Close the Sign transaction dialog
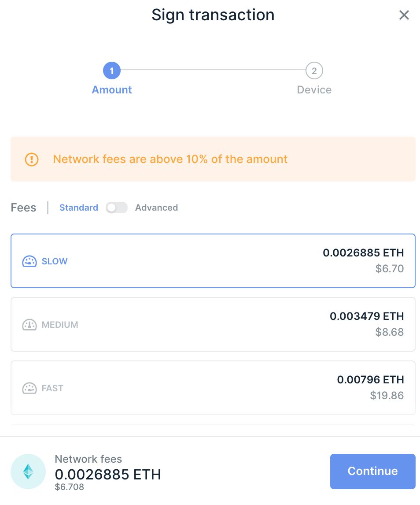Viewport: 420px width, 505px height. 404,15
